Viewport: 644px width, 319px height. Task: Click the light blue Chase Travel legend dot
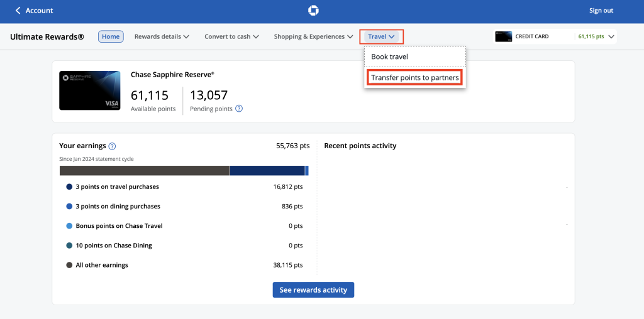[69, 226]
